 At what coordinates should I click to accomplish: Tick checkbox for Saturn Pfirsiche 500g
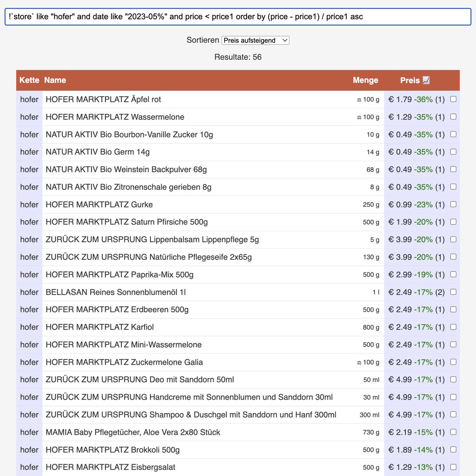coord(453,222)
